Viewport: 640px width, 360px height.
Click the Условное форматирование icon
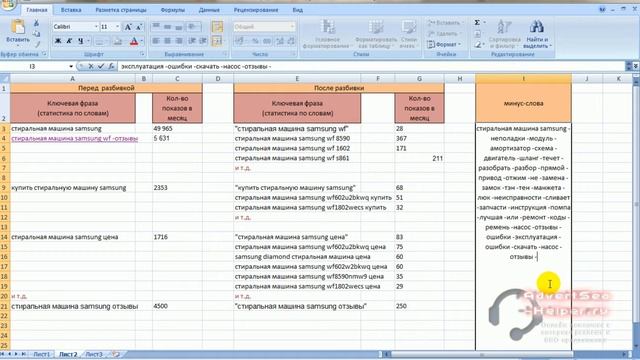(x=327, y=27)
